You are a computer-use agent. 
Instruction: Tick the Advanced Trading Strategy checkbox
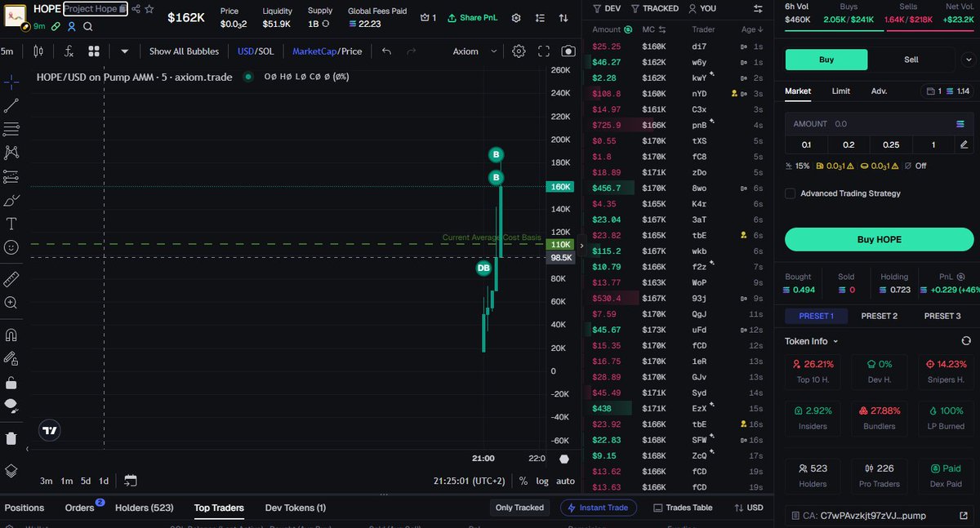pyautogui.click(x=790, y=193)
